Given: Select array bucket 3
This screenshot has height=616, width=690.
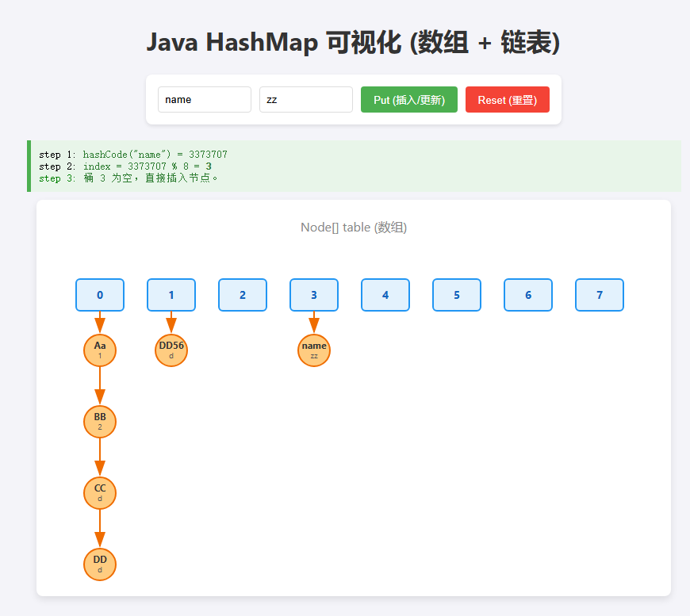Looking at the screenshot, I should click(314, 295).
